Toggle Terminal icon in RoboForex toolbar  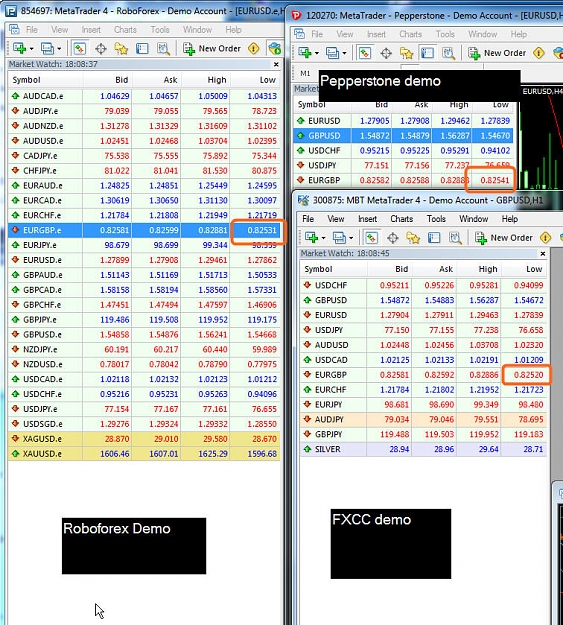pyautogui.click(x=142, y=49)
